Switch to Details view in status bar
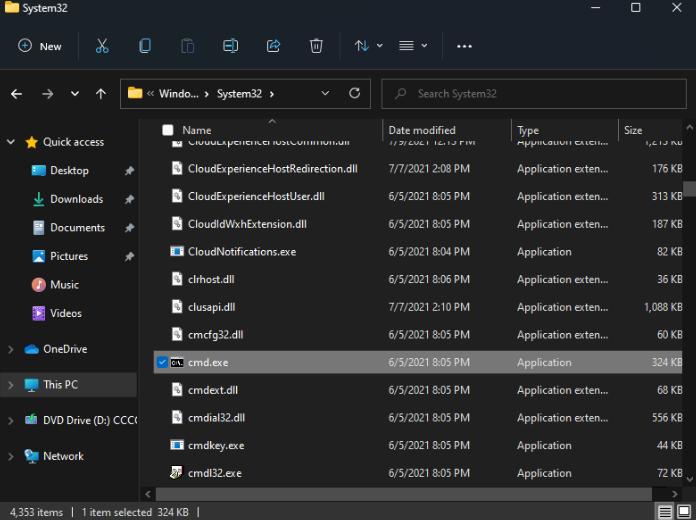 tap(664, 512)
